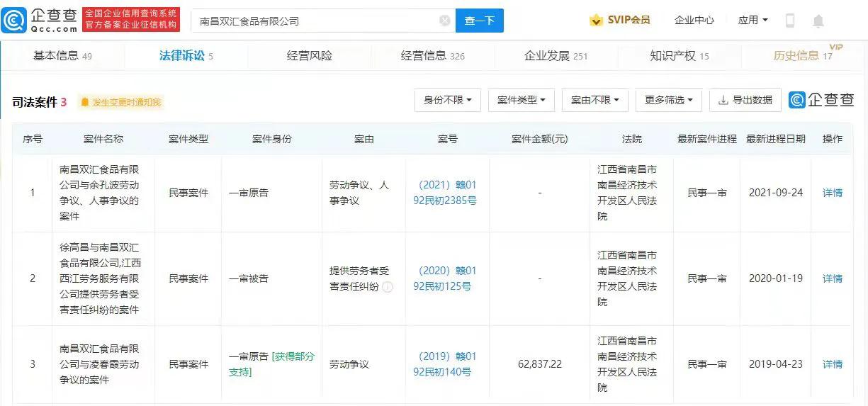Open 详情 for the 2020-01-19 case
The height and width of the screenshot is (406, 868).
[x=833, y=278]
